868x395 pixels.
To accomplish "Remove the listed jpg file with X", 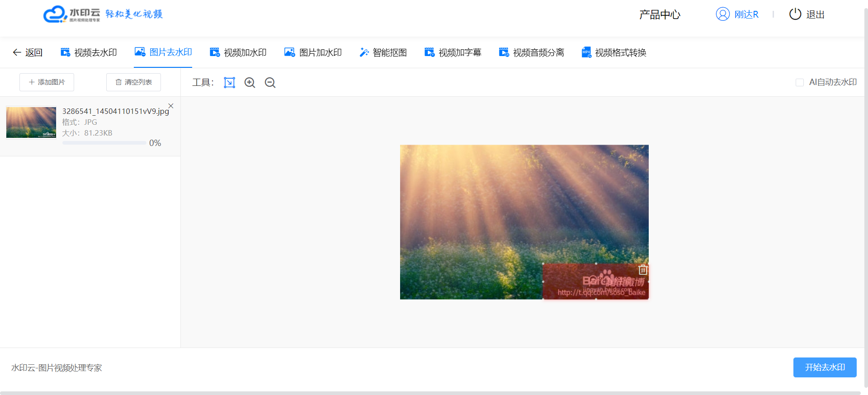I will 171,106.
